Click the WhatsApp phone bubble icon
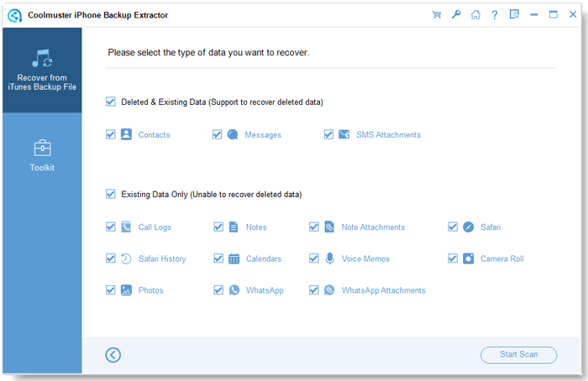The width and height of the screenshot is (588, 381). (234, 290)
